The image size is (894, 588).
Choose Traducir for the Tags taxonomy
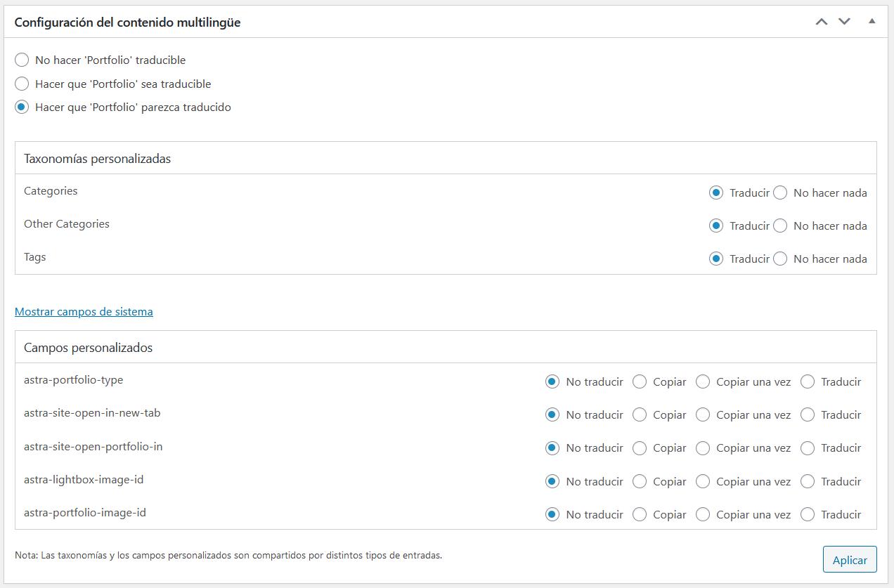(715, 259)
